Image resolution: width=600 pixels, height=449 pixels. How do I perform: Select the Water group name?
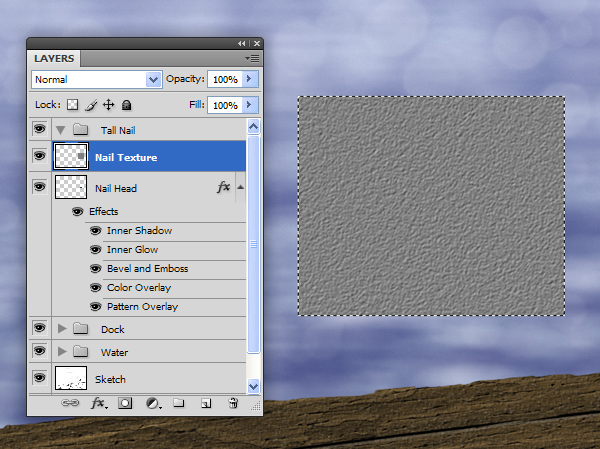(114, 353)
